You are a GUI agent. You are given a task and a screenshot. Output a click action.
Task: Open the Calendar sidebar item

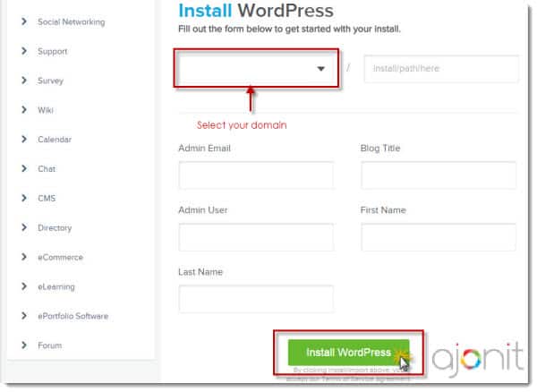pyautogui.click(x=55, y=140)
